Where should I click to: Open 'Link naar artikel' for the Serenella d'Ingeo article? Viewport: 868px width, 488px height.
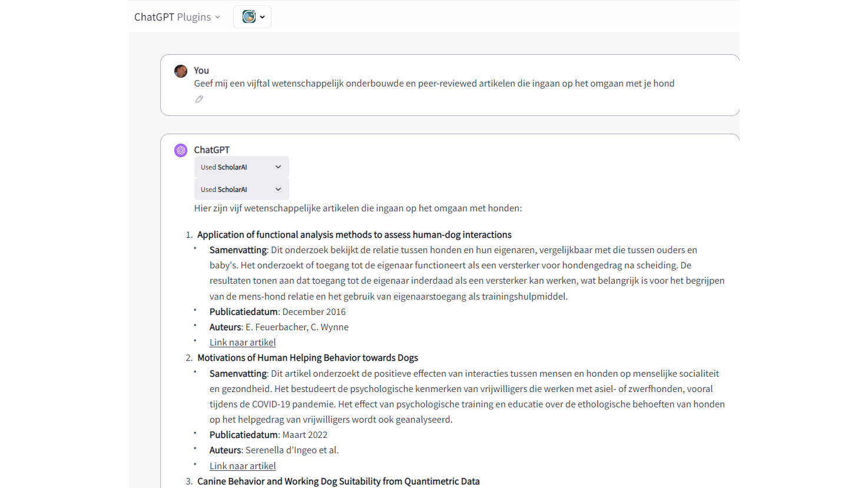coord(243,466)
